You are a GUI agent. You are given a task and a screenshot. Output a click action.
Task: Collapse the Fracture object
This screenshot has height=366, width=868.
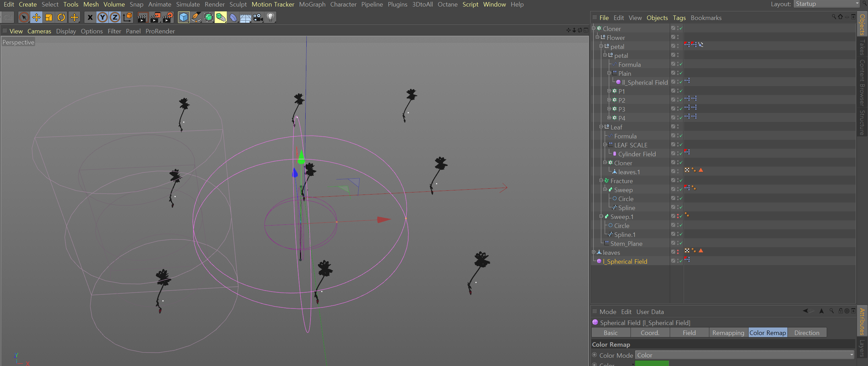coord(602,180)
